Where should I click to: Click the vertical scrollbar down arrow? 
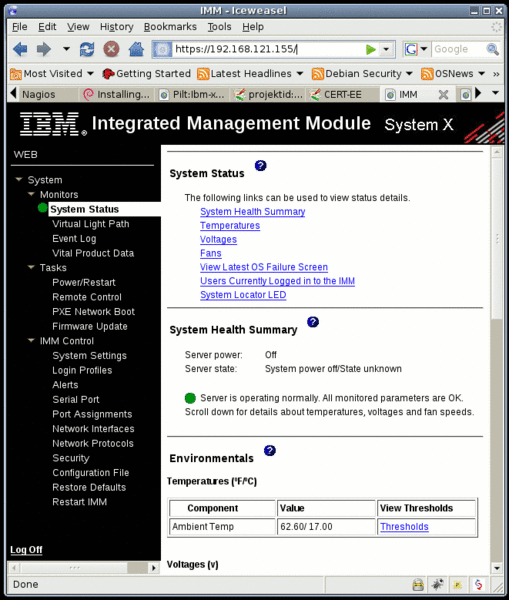(497, 568)
